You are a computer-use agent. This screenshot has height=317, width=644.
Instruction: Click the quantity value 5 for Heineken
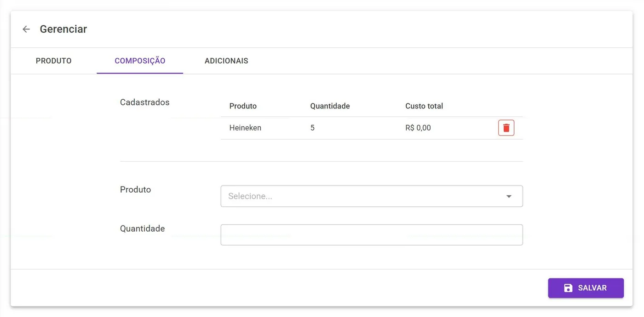(x=312, y=128)
